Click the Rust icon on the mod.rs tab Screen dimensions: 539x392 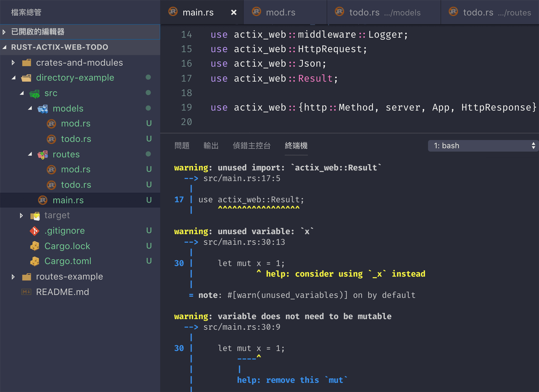pyautogui.click(x=257, y=12)
